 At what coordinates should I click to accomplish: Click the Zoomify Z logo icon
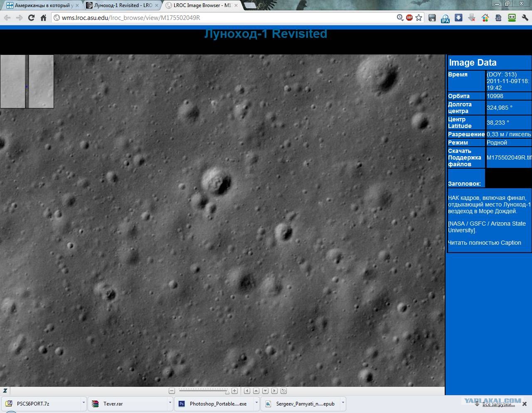(x=5, y=391)
